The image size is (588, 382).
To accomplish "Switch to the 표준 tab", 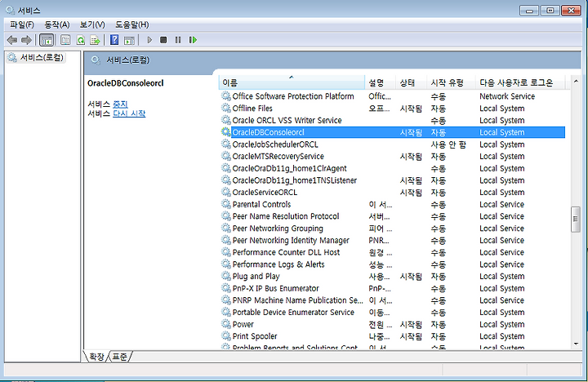I will 120,357.
